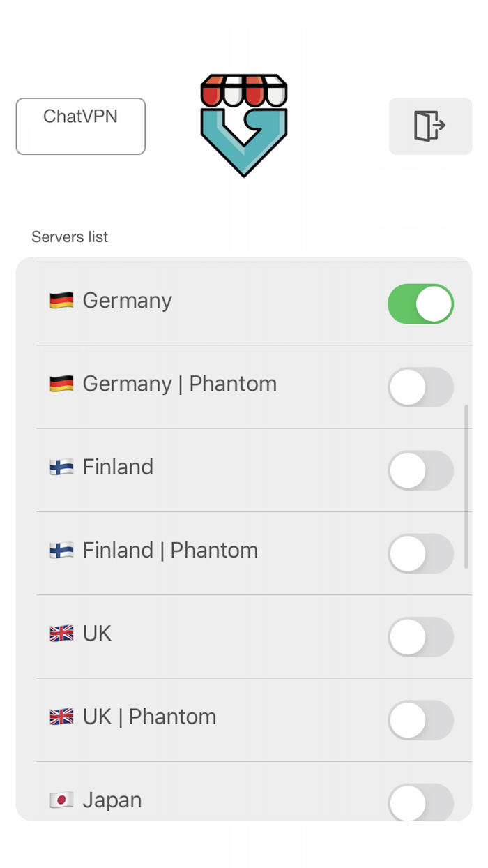Click the logout door icon
The width and height of the screenshot is (488, 868).
430,126
